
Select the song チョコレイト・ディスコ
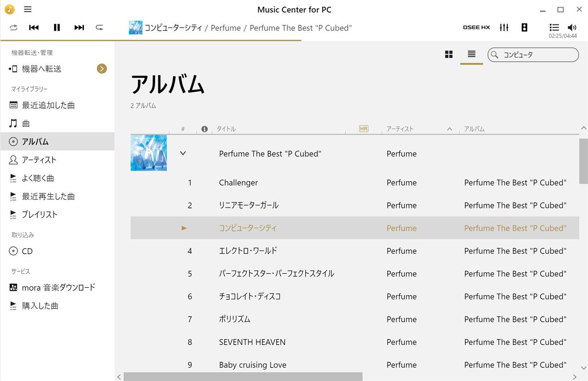click(250, 297)
